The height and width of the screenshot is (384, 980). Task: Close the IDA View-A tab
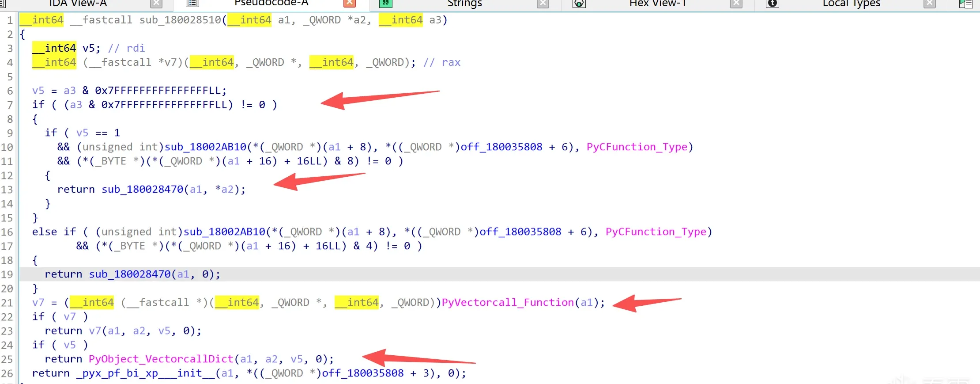(x=156, y=4)
